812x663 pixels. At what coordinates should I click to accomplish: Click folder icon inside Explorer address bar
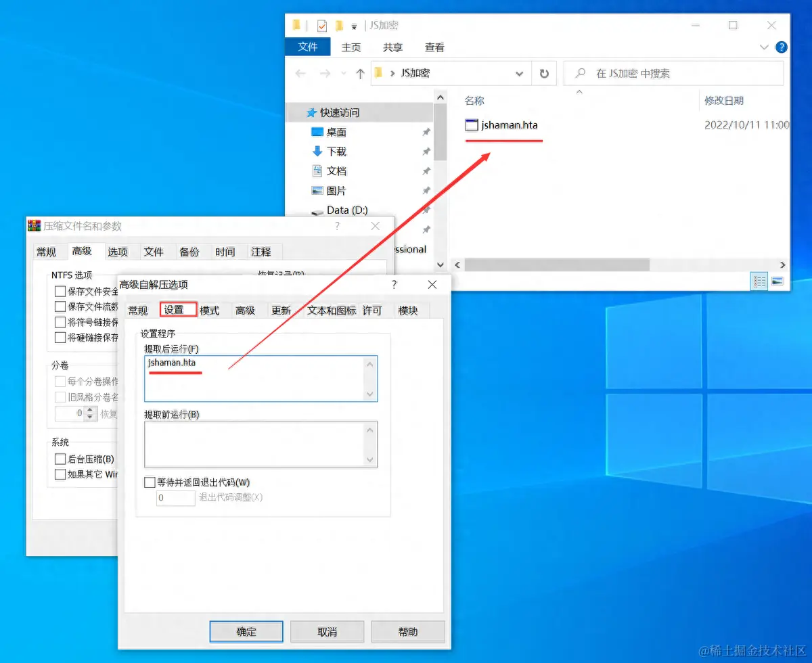tap(380, 73)
